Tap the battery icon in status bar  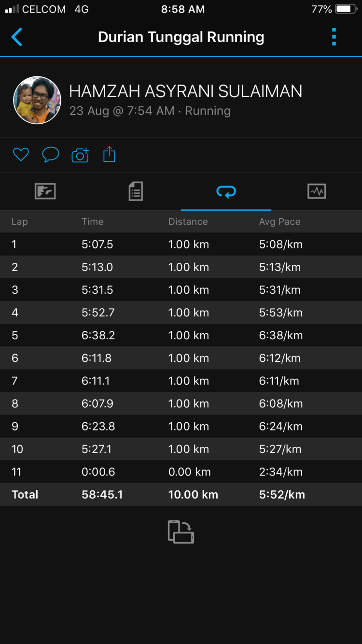[346, 9]
